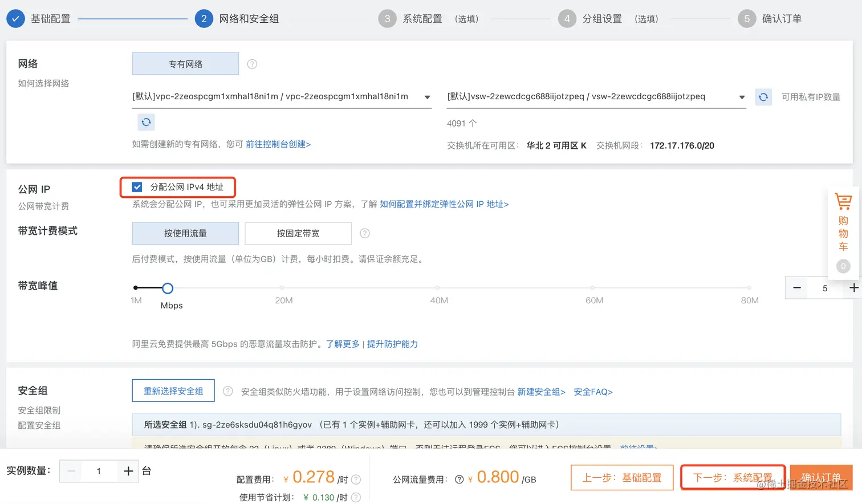Select 按使用流量 billing mode

click(185, 233)
